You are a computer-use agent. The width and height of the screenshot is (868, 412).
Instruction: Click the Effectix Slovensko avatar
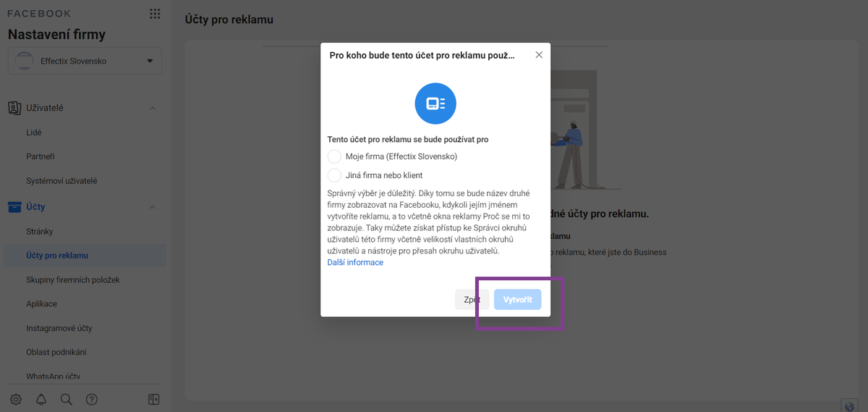(x=25, y=62)
